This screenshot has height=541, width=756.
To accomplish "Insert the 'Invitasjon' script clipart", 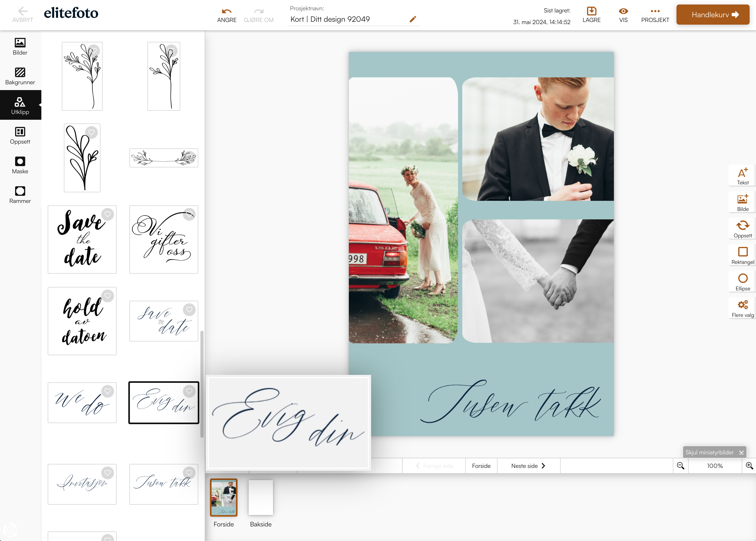I will (x=82, y=484).
